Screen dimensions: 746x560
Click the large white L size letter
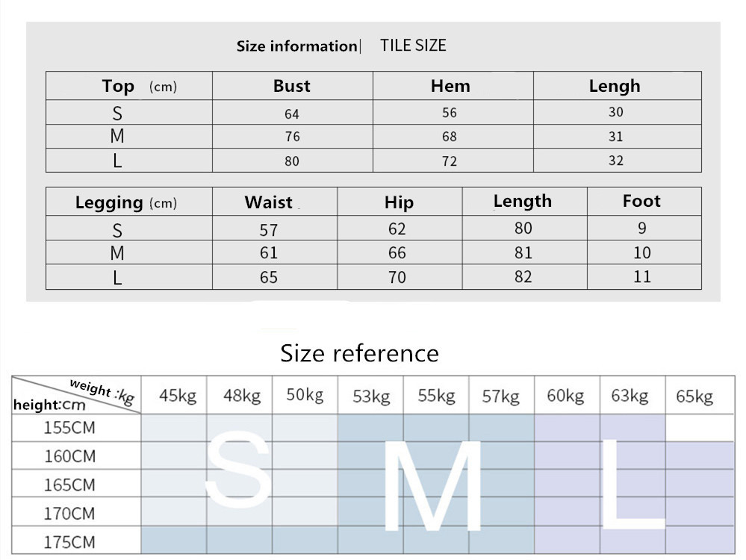click(632, 482)
